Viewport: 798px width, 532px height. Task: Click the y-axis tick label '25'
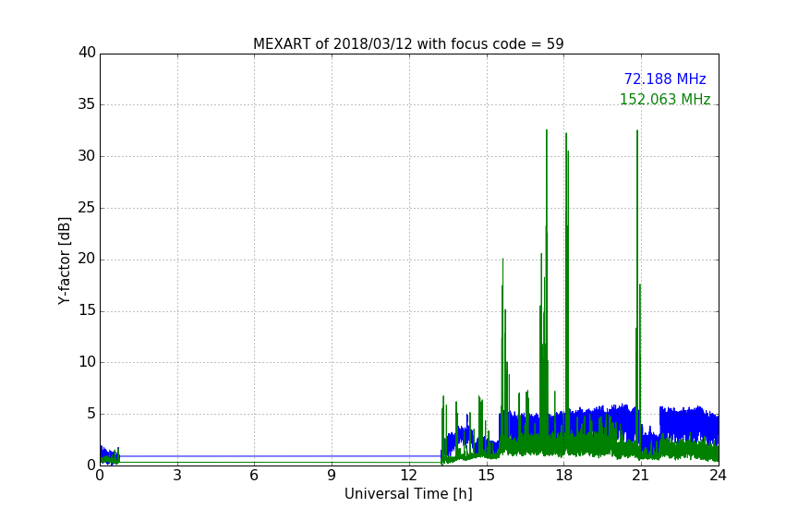pyautogui.click(x=87, y=207)
